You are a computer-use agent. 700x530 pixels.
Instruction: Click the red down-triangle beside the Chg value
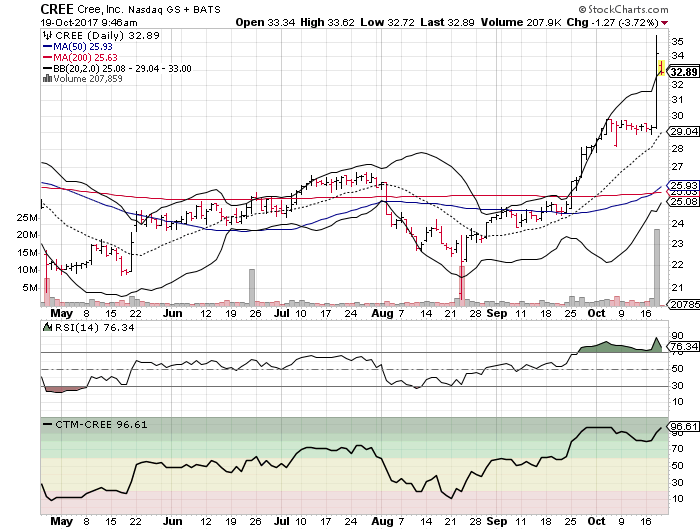point(665,23)
